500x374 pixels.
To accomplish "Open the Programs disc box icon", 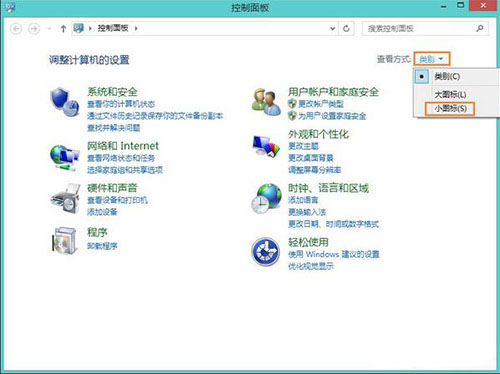I will coord(64,240).
